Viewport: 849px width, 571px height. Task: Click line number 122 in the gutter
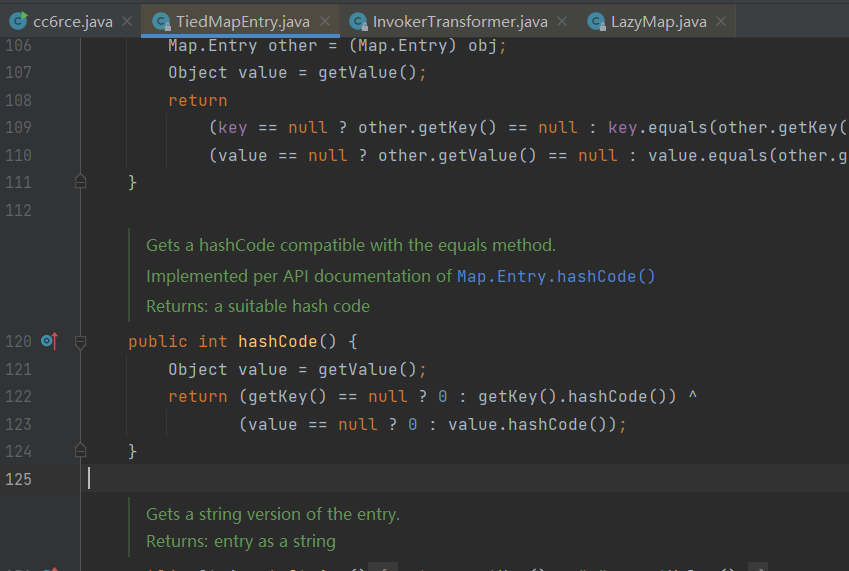19,397
